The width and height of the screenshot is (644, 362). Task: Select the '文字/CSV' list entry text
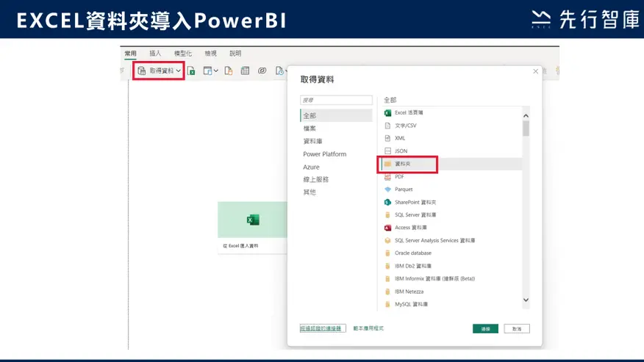click(x=405, y=126)
